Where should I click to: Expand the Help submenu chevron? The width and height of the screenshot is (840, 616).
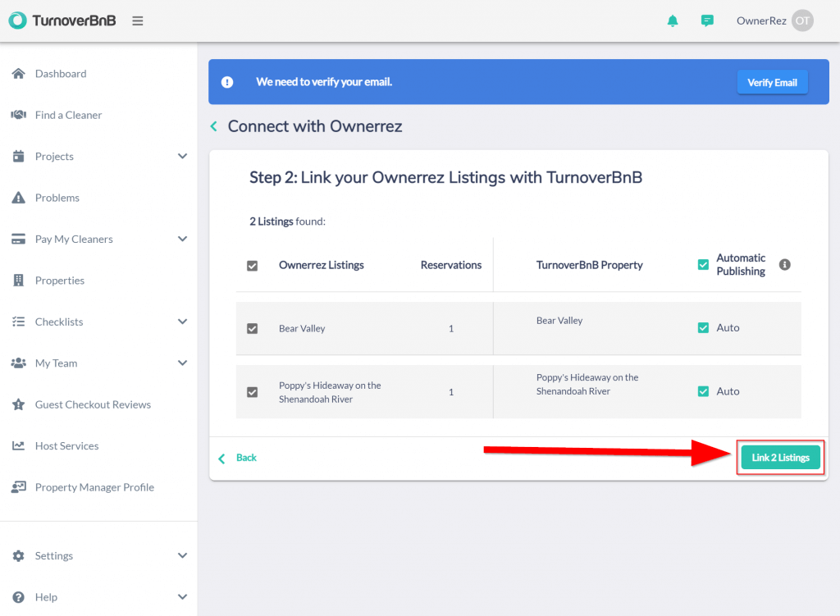pos(183,596)
